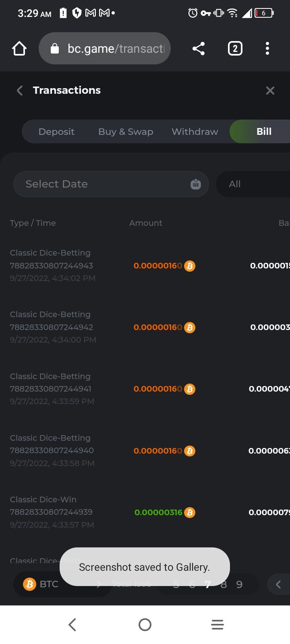Screen dimensions: 290x644
Task: Click the Select Date field
Action: pos(101,184)
